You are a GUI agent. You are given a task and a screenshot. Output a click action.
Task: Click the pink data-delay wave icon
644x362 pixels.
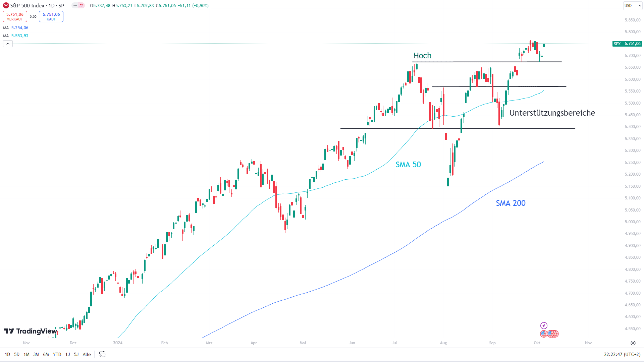[81, 5]
